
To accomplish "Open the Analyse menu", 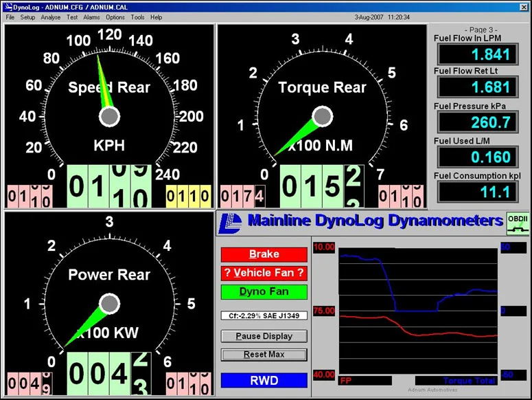I will [51, 17].
